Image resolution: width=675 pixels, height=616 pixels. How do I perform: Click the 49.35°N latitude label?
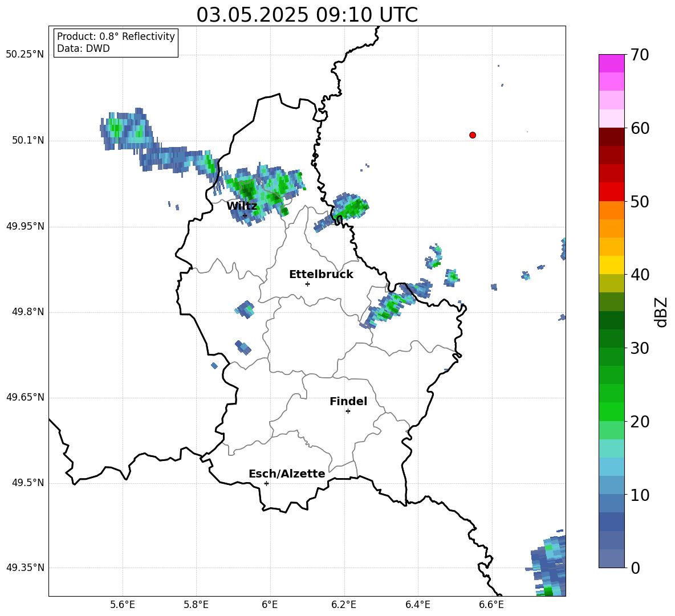[x=25, y=568]
